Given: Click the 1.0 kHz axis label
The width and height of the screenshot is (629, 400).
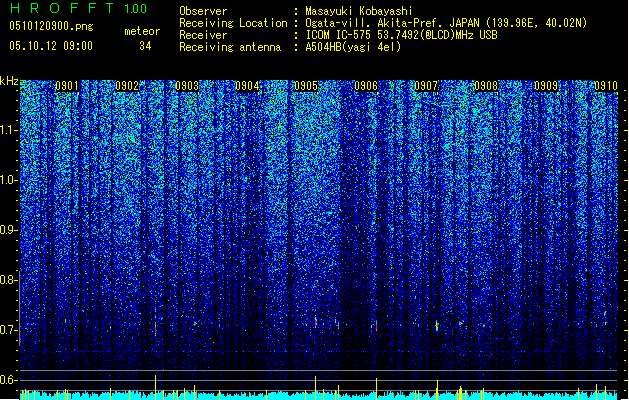Looking at the screenshot, I should tap(8, 180).
